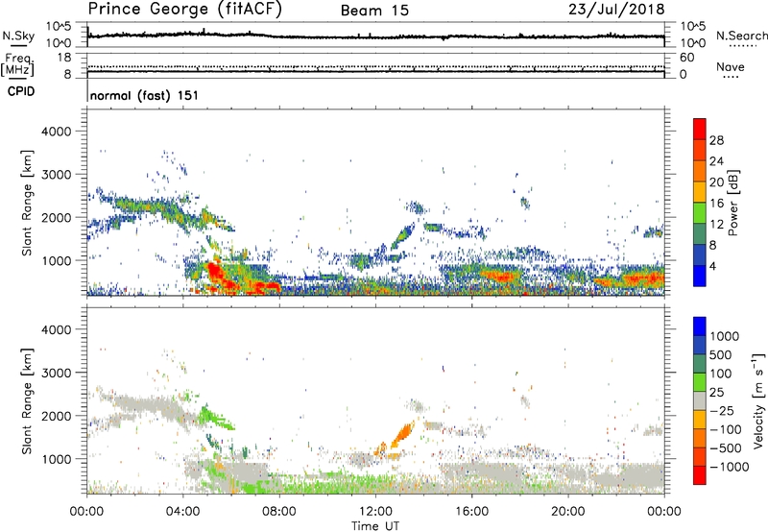Screen dimensions: 768x532
Task: Pick the 8–12 dB teal power swatch
Action: point(700,233)
